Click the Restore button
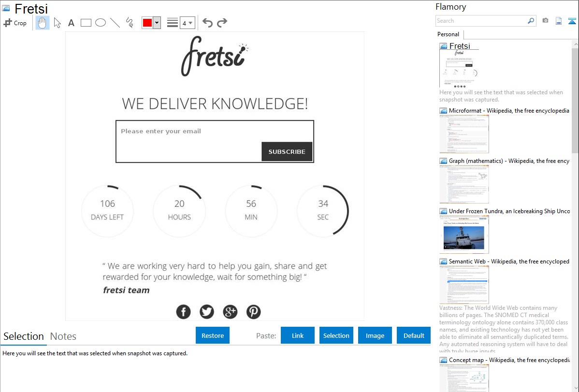This screenshot has width=579, height=392. point(213,335)
